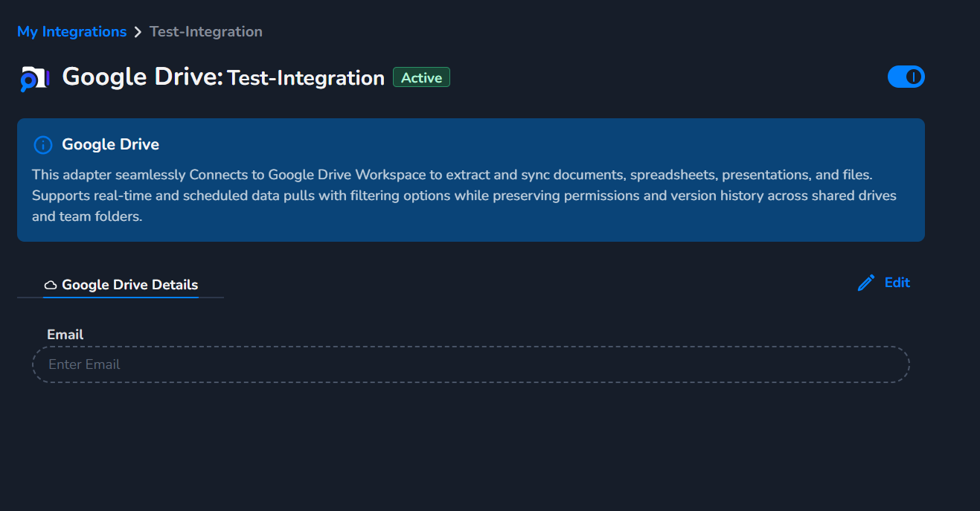Focus the Enter Email input field
This screenshot has height=511, width=980.
click(x=470, y=364)
